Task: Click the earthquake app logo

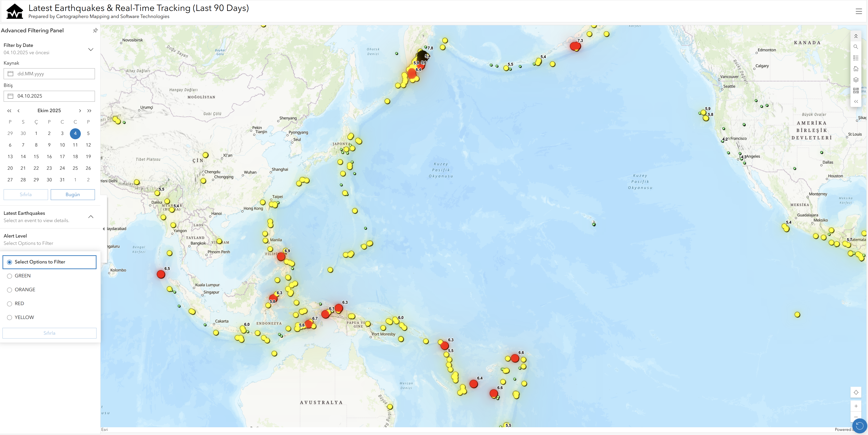Action: pos(15,11)
